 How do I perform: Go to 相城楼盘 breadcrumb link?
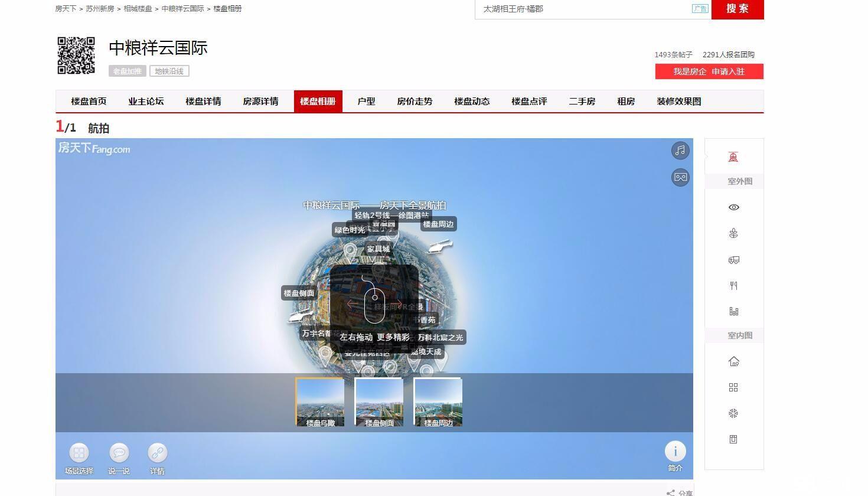(x=138, y=9)
